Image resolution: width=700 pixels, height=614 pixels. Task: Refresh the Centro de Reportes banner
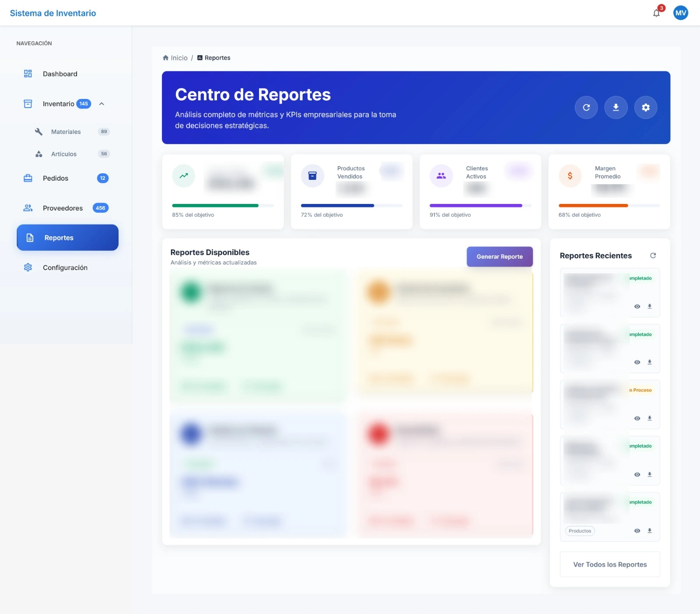[x=586, y=107]
